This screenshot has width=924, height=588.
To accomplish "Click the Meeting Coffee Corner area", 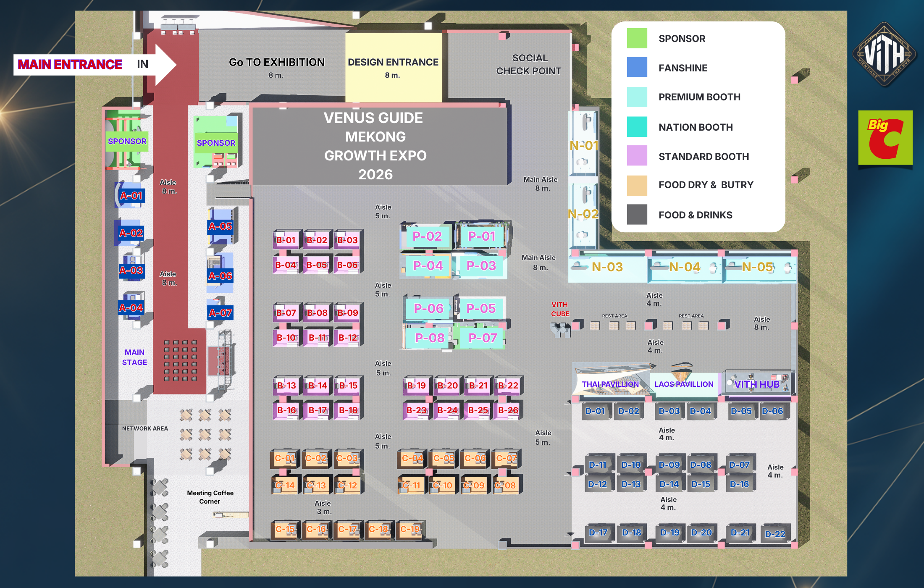I will click(x=210, y=497).
